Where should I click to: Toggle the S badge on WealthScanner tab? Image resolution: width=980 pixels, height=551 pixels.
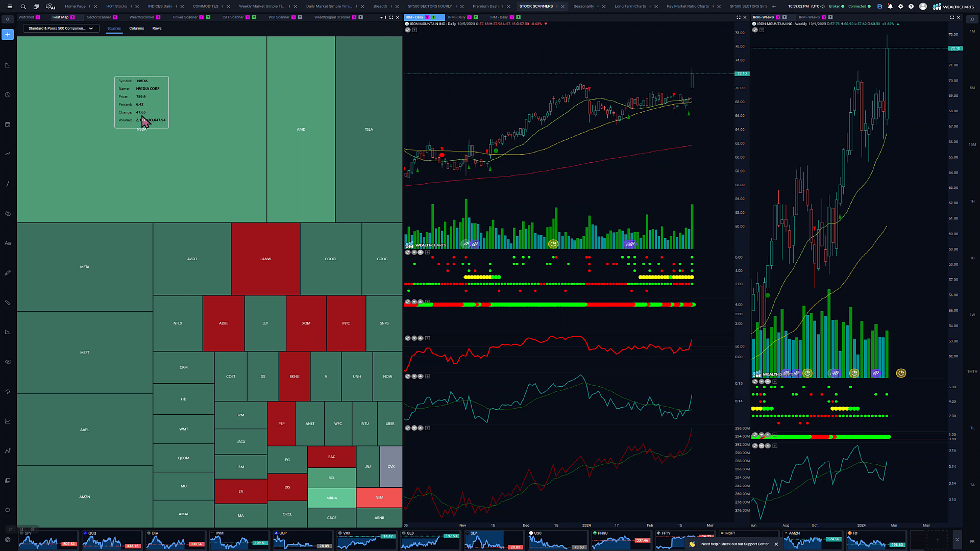158,17
